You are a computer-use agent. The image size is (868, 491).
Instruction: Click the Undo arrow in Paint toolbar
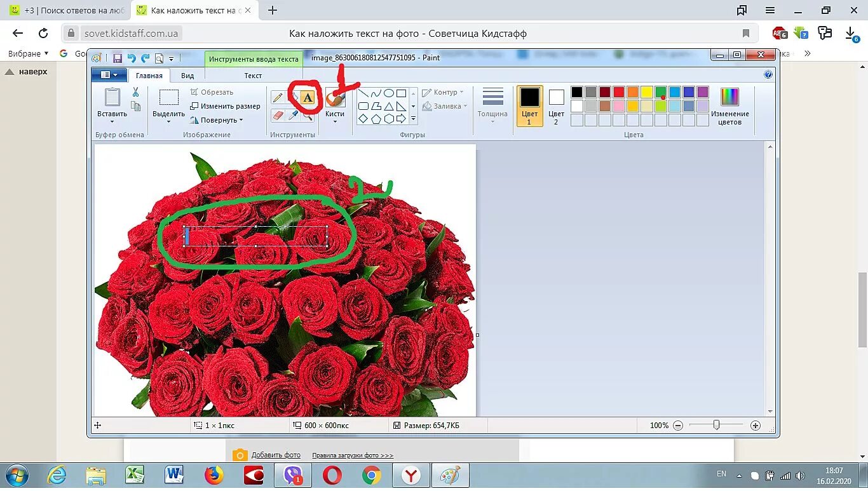pos(132,58)
